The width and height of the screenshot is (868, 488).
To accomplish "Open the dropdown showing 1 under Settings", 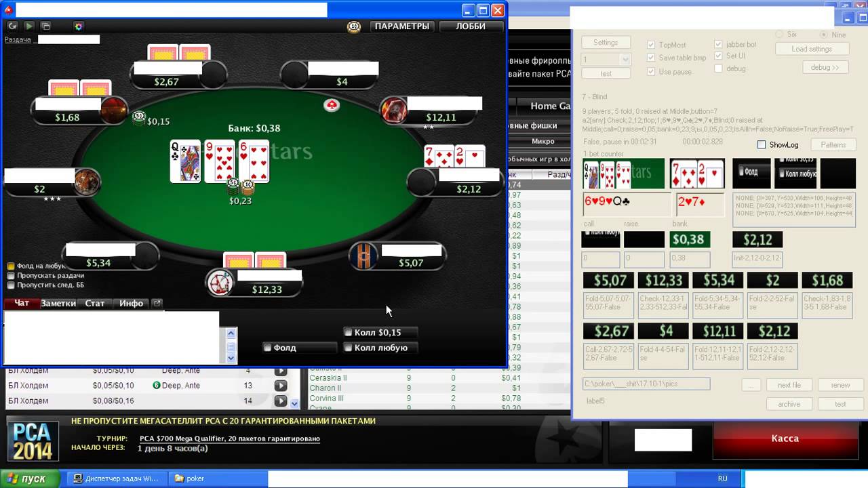I will [625, 60].
